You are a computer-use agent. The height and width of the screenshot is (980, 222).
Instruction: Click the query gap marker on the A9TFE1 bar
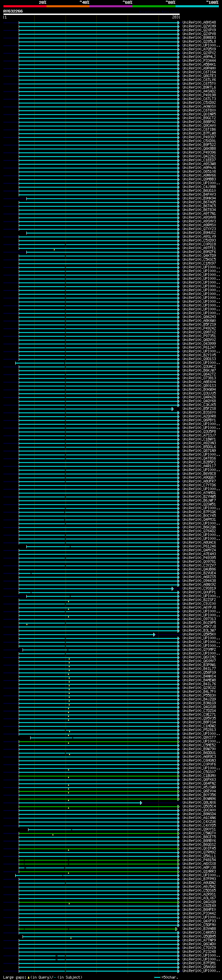pyautogui.click(x=54, y=250)
